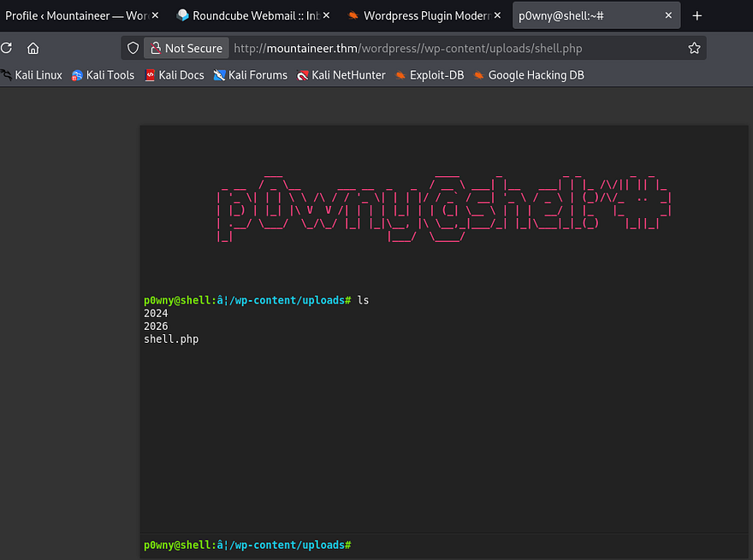Open the Kali Tools bookmark

(103, 75)
